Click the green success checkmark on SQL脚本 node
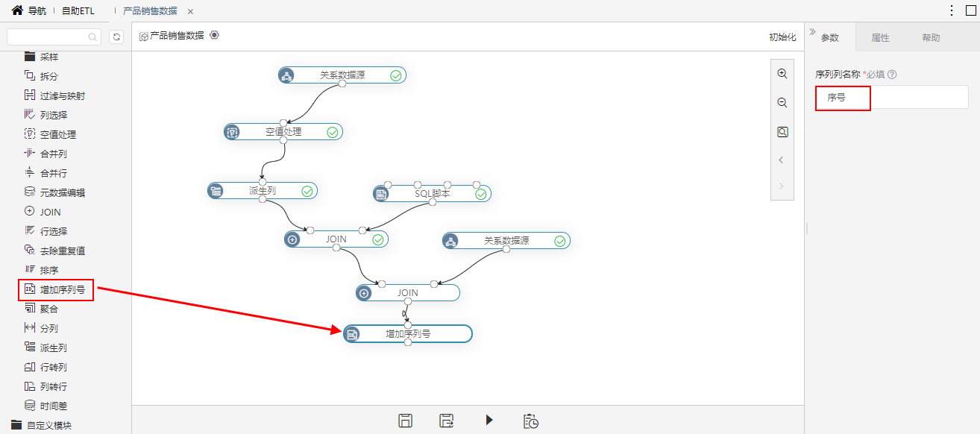The image size is (980, 434). pos(480,195)
